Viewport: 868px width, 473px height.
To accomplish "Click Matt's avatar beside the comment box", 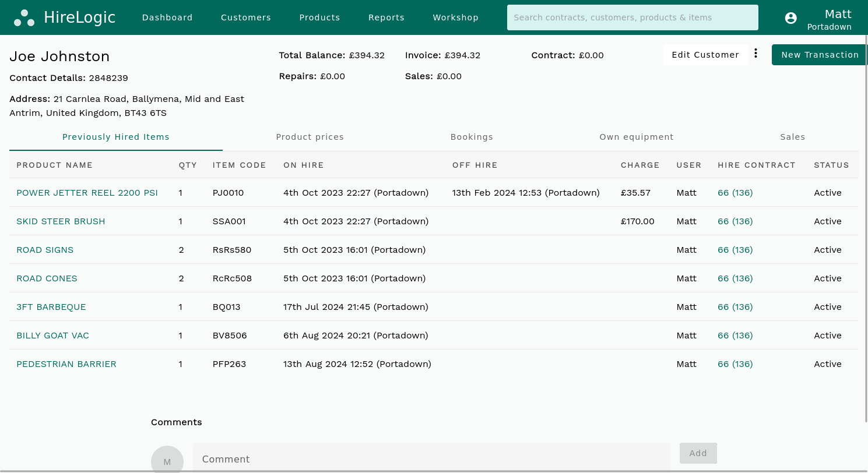I will pyautogui.click(x=167, y=461).
